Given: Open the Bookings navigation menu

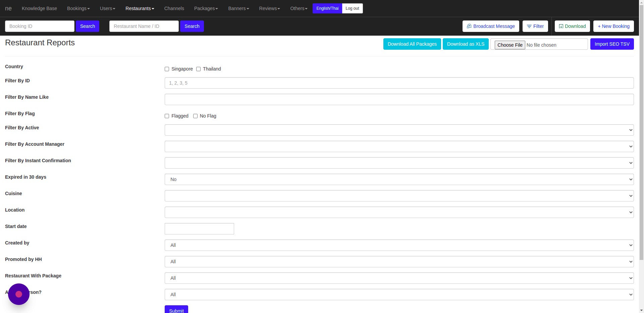Looking at the screenshot, I should pyautogui.click(x=78, y=8).
